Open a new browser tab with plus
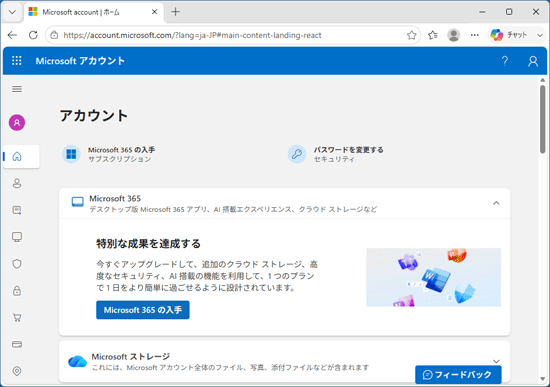 [175, 12]
